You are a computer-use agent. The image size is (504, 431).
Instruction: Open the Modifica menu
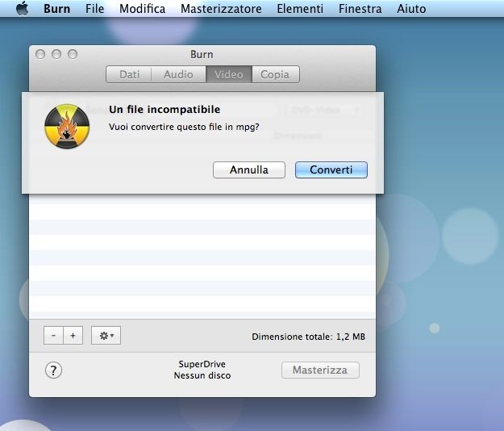pyautogui.click(x=143, y=9)
